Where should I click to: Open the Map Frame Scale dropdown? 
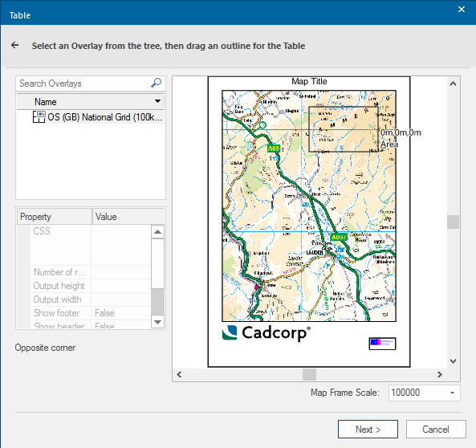(453, 393)
